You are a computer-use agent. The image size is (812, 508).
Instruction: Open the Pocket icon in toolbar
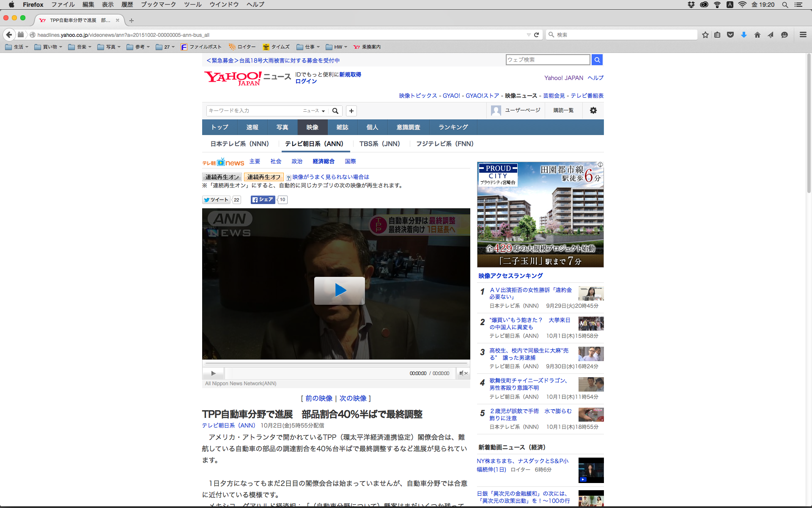[x=730, y=35]
